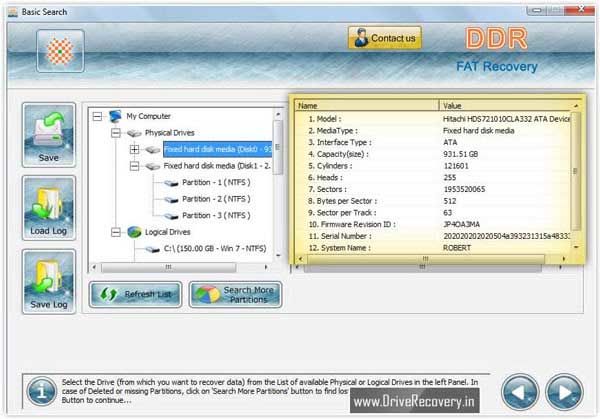The width and height of the screenshot is (600, 419).
Task: Click the Save Log button
Action: tap(49, 281)
